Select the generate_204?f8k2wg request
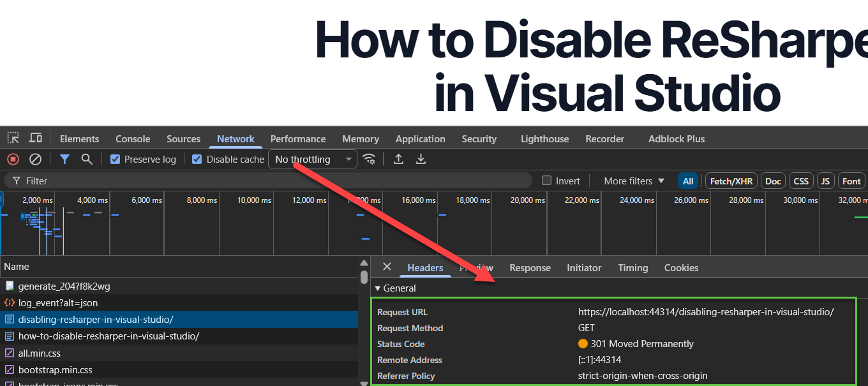The height and width of the screenshot is (386, 868). coord(179,286)
